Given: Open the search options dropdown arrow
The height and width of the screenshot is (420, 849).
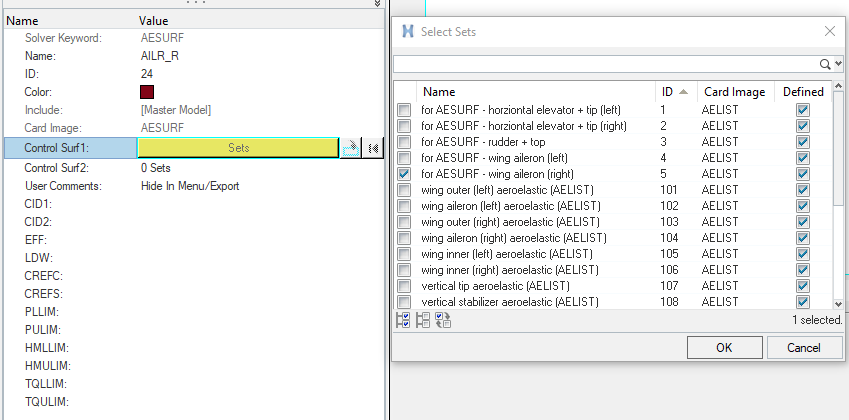Looking at the screenshot, I should pos(836,64).
